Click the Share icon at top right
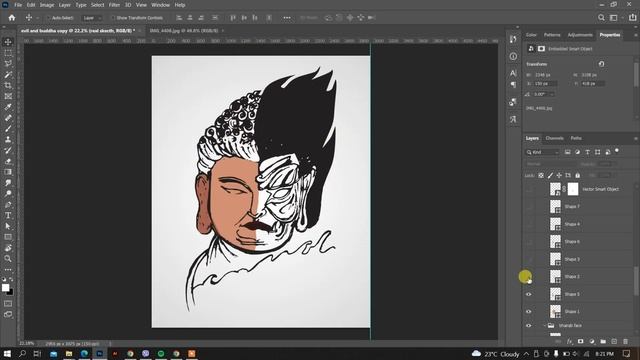640x360 pixels. tap(632, 18)
